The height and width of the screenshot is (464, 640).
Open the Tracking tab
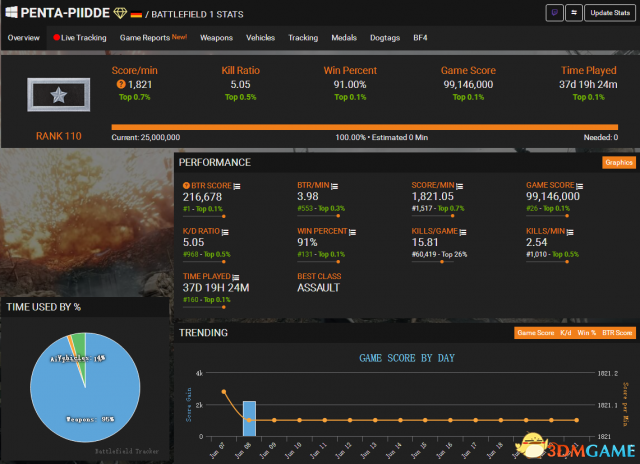click(x=303, y=38)
